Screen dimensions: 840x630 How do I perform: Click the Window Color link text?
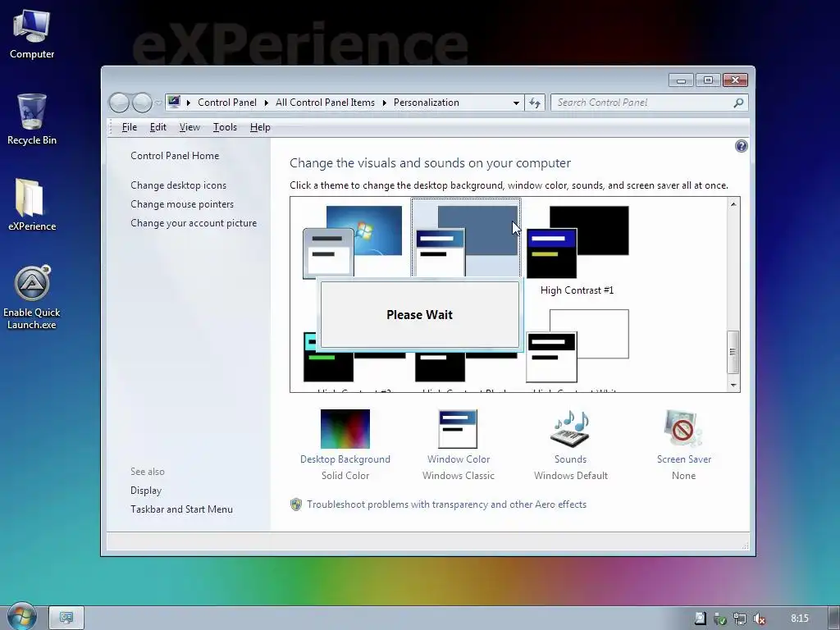click(x=459, y=459)
